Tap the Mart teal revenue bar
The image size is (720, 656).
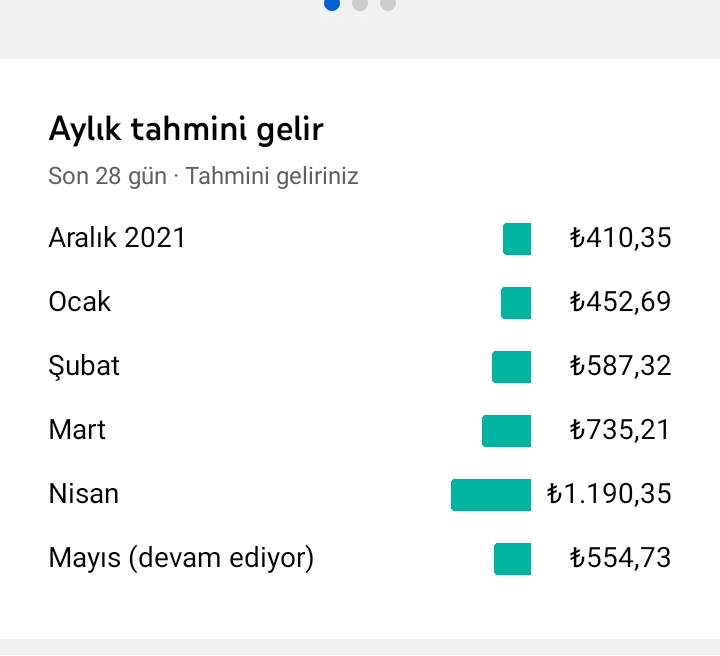click(x=506, y=431)
